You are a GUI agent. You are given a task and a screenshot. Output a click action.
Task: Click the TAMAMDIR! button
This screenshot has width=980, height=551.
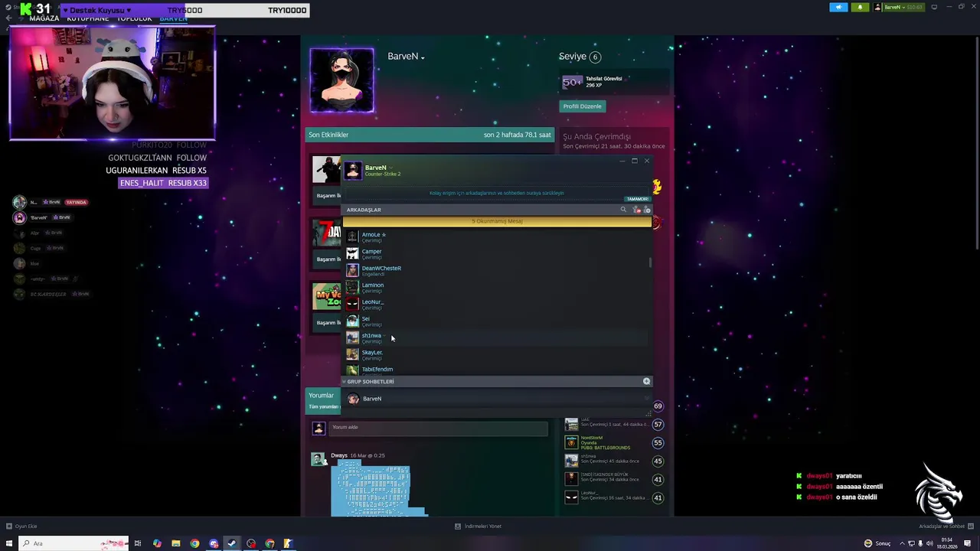637,199
